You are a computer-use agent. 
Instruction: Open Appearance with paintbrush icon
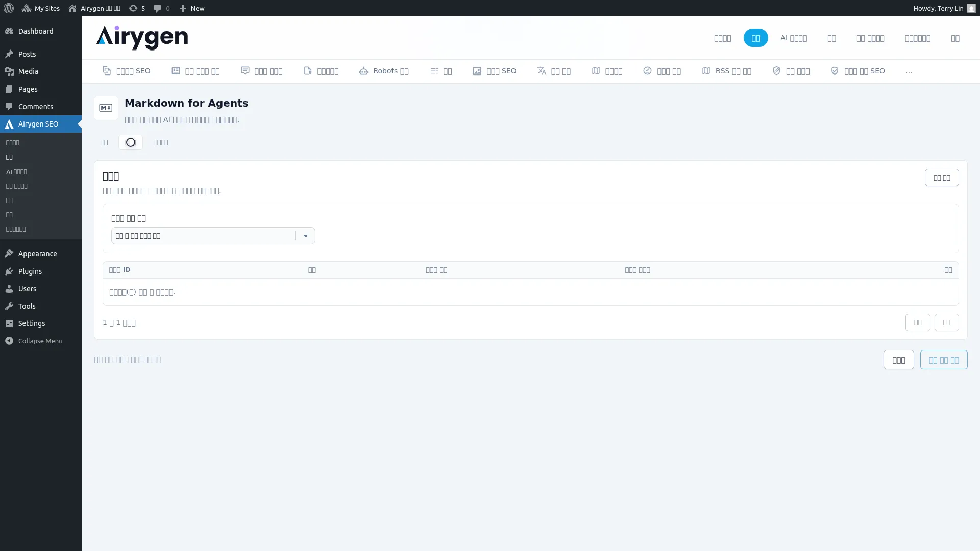(41, 254)
